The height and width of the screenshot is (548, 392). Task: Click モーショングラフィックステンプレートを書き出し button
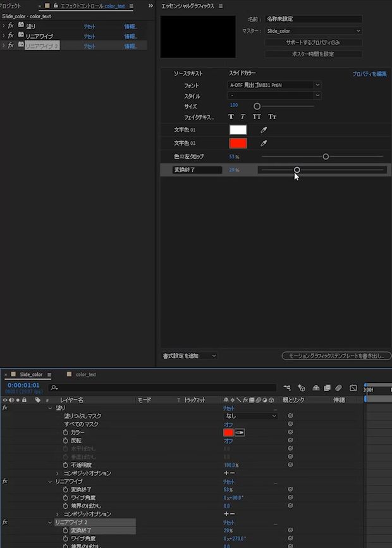[336, 356]
